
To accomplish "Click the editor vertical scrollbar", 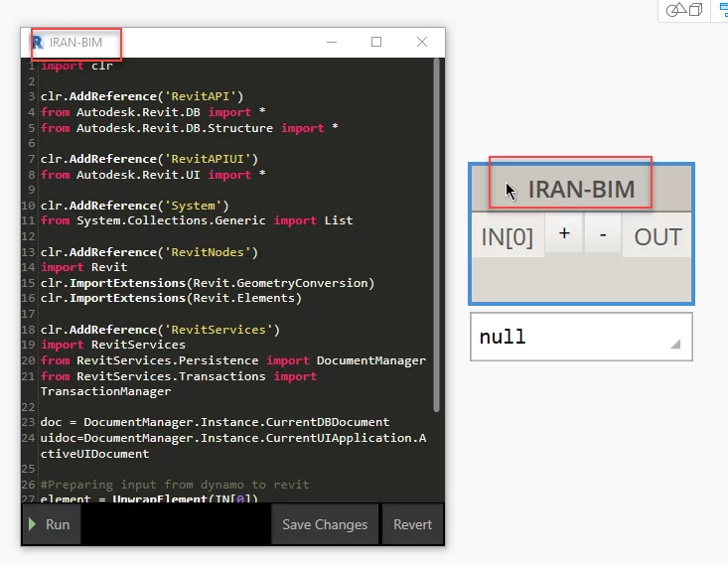I will (437, 228).
